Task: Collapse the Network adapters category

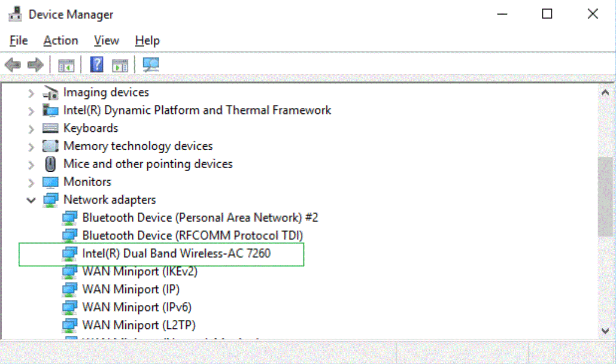Action: pos(31,200)
